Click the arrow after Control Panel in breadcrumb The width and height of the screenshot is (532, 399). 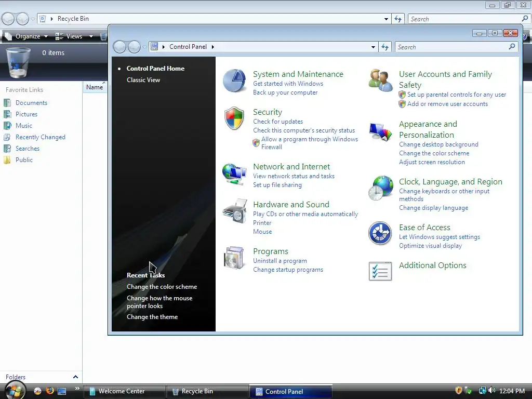point(212,47)
